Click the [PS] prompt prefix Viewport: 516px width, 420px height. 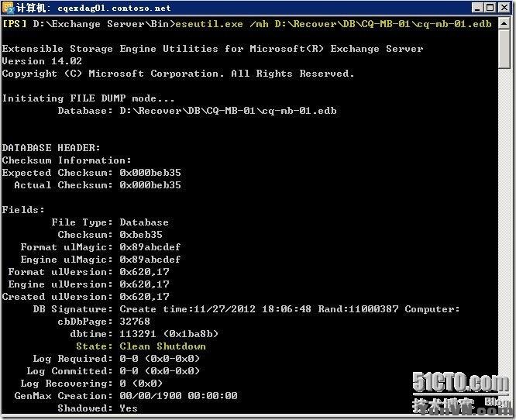point(14,24)
